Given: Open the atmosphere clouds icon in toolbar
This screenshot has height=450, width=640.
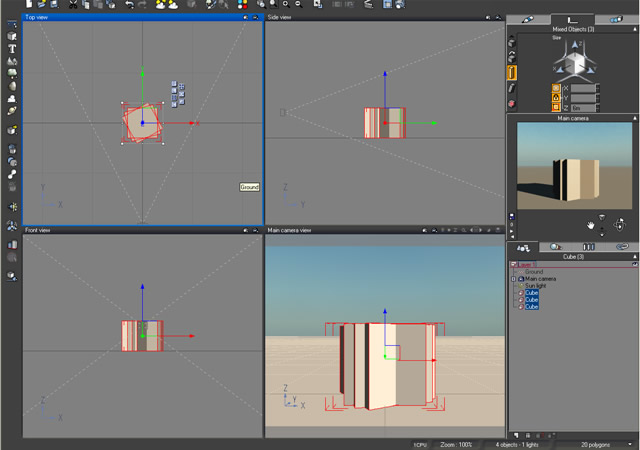Looking at the screenshot, I should coord(160,6).
